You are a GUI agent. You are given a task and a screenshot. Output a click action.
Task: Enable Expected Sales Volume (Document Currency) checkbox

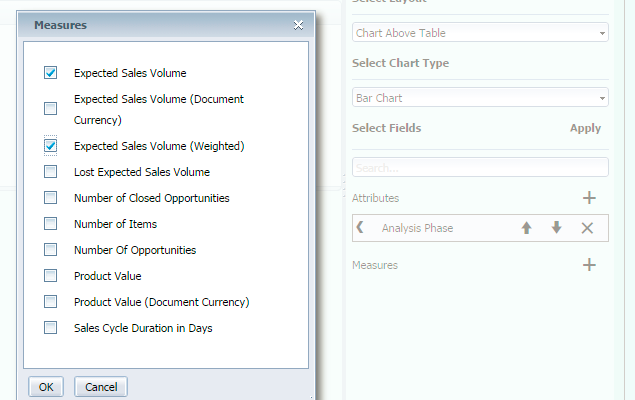[50, 109]
